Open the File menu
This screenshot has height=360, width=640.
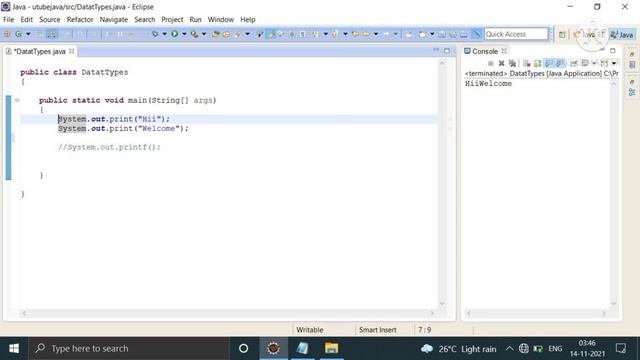[8, 20]
